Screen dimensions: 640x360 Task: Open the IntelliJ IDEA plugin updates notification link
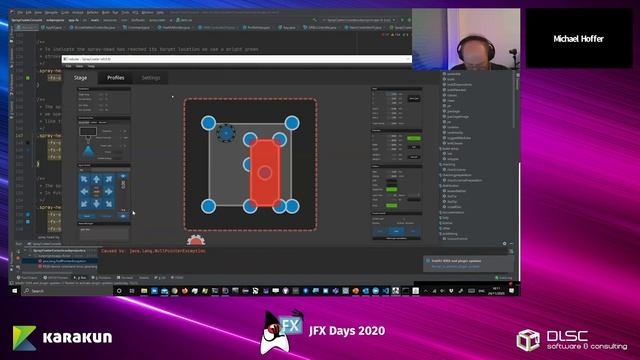point(456,267)
